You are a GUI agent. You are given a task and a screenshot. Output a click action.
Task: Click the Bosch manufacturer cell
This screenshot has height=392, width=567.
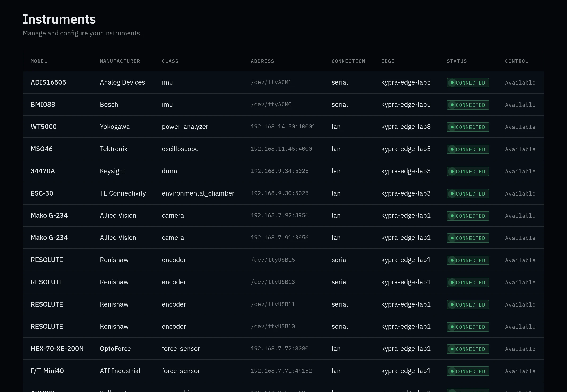(109, 105)
